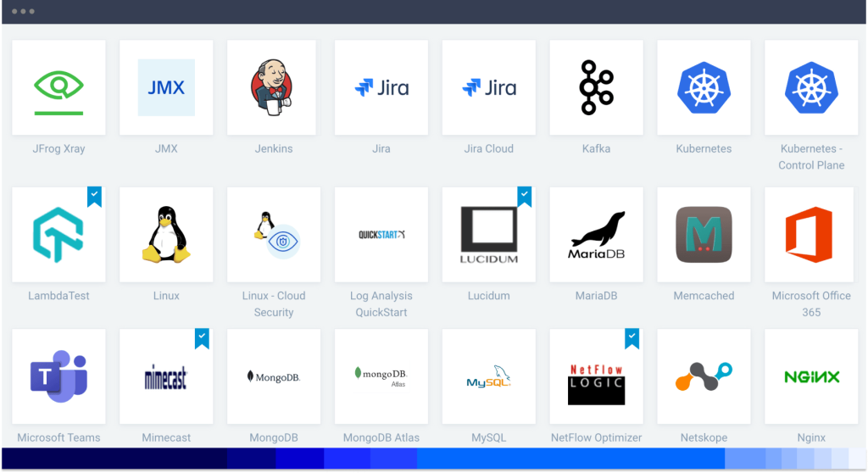The height and width of the screenshot is (473, 868).
Task: Open the Linux penguin tile
Action: 166,235
